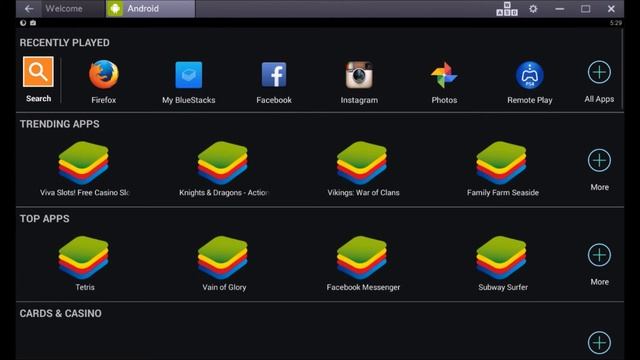Open the settings gear icon
Screen dimensions: 640x360
click(x=533, y=9)
